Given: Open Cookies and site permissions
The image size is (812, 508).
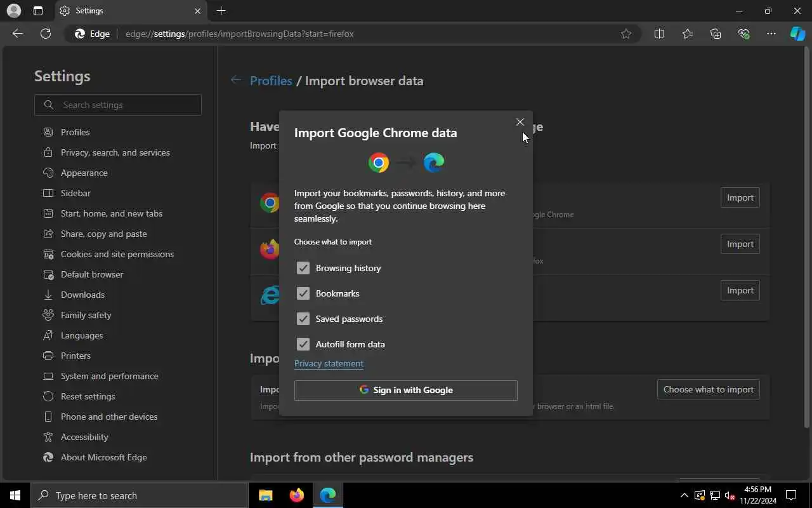Looking at the screenshot, I should (118, 254).
